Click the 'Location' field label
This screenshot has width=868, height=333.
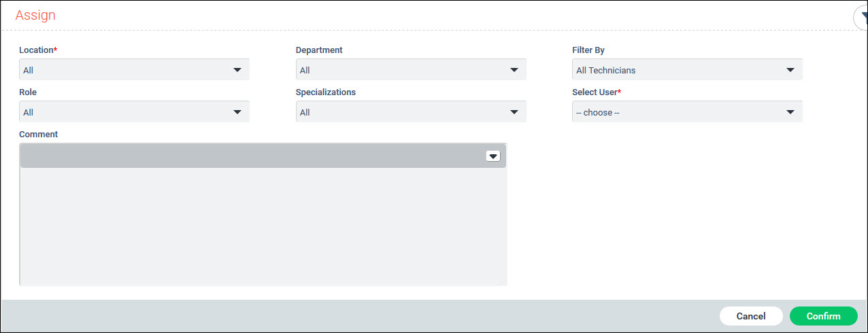[37, 50]
